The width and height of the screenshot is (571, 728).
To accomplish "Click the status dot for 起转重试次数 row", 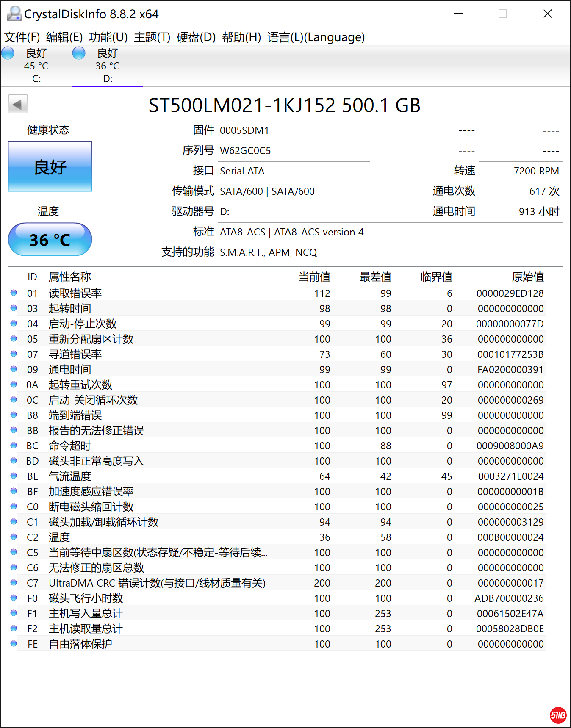I will [14, 384].
